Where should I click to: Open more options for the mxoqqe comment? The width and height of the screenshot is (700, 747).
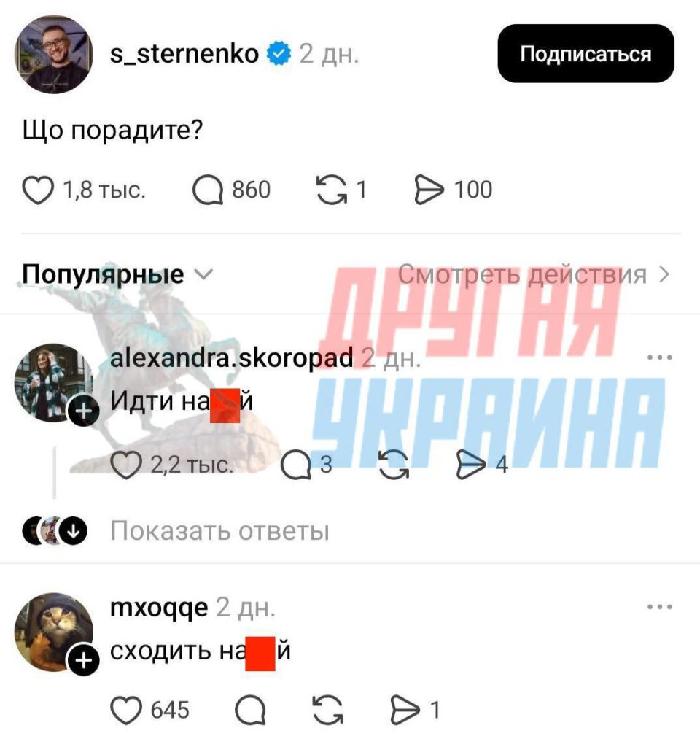click(659, 606)
